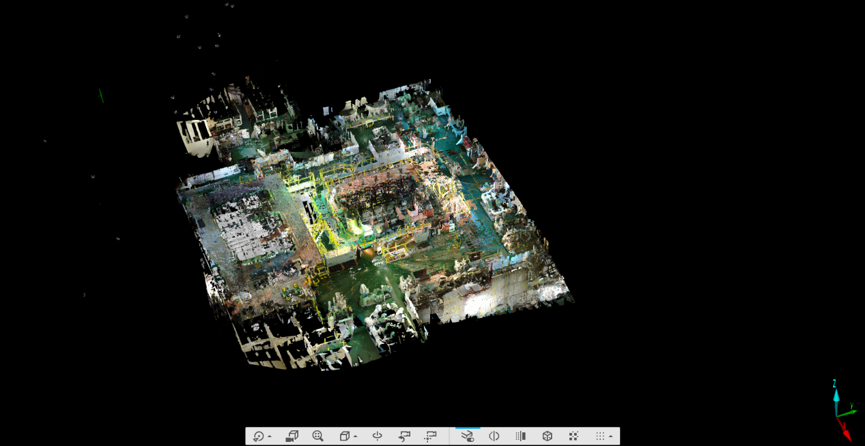
Task: Activate the magnifier zoom tool
Action: point(318,436)
